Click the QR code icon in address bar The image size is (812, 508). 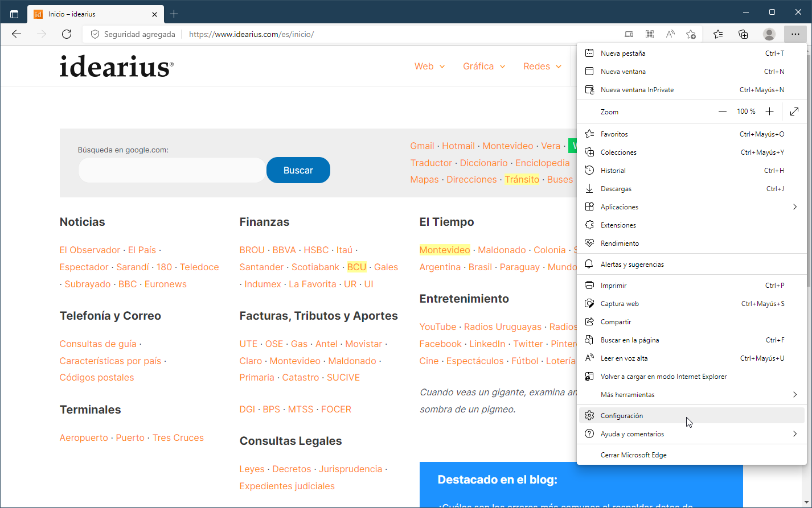[650, 34]
